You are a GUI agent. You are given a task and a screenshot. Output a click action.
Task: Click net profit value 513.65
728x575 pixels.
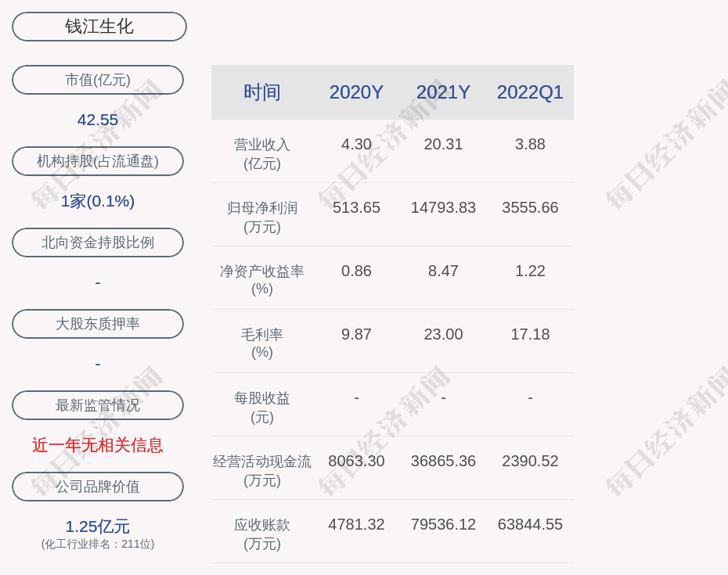click(x=356, y=207)
